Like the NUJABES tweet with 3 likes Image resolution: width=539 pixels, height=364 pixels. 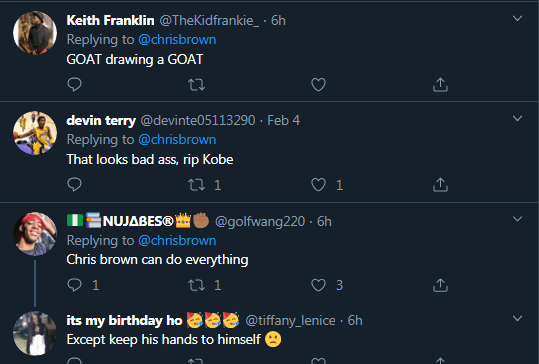point(318,285)
